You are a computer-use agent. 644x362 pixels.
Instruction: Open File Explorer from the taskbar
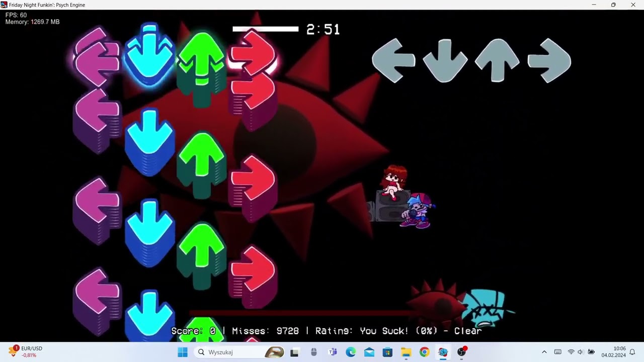(x=406, y=352)
